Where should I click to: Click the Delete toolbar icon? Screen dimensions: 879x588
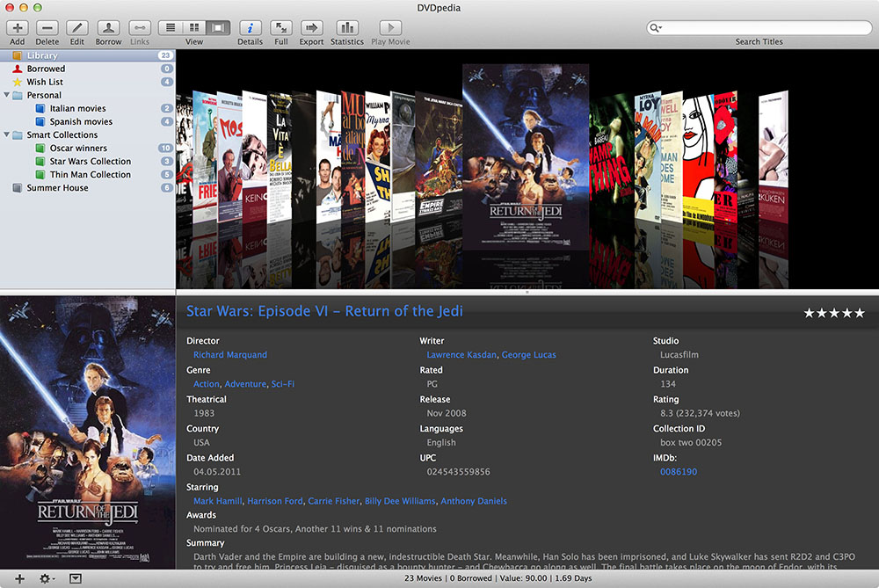47,28
